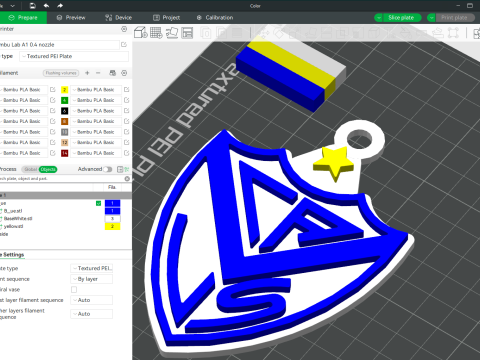Screen dimensions: 480x360
Task: Click the black filament 6 color swatch
Action: click(x=64, y=111)
